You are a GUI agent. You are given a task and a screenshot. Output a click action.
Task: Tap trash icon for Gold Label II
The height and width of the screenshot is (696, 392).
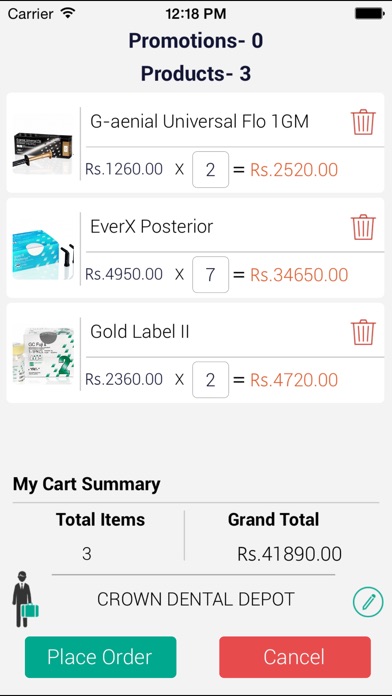(363, 332)
